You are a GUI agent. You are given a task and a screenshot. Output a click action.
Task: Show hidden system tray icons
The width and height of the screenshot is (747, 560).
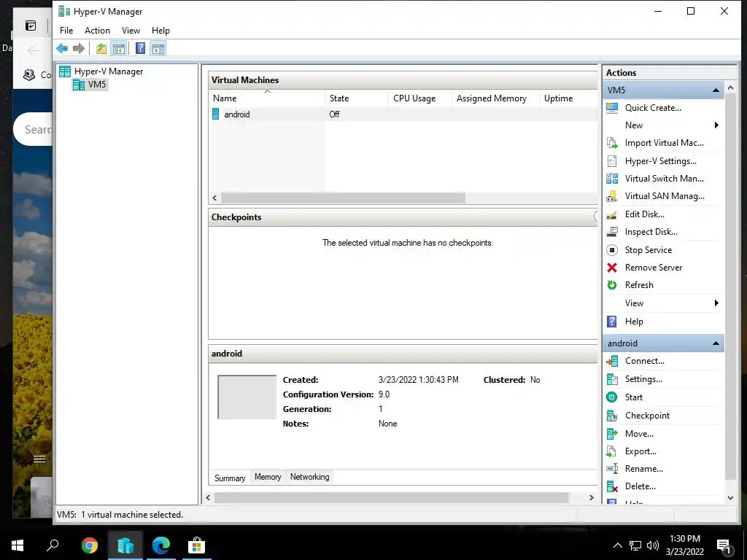tap(617, 545)
